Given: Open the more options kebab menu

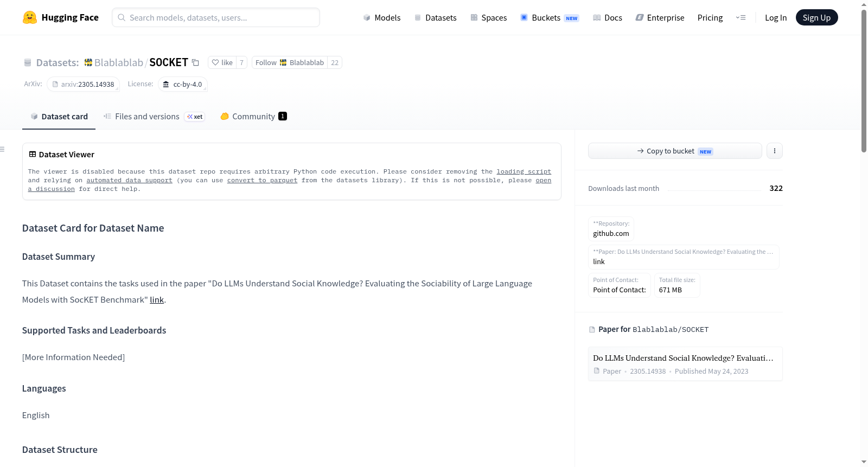Looking at the screenshot, I should [x=775, y=151].
